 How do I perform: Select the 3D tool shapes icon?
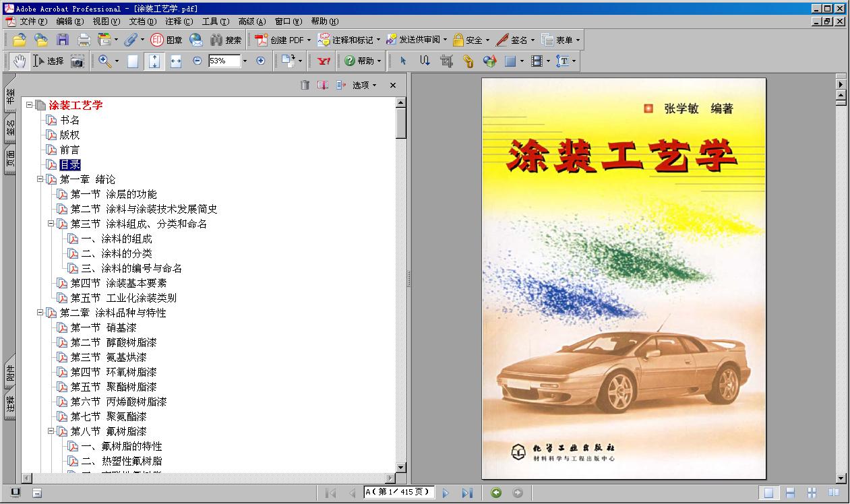click(x=489, y=61)
